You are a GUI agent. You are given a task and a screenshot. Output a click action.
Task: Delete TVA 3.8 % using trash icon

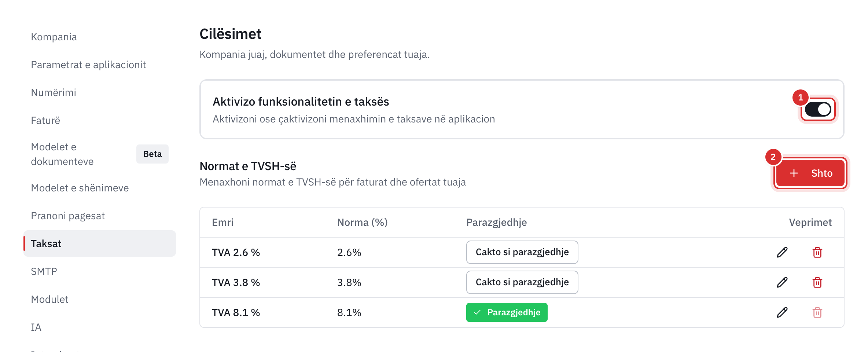point(817,282)
